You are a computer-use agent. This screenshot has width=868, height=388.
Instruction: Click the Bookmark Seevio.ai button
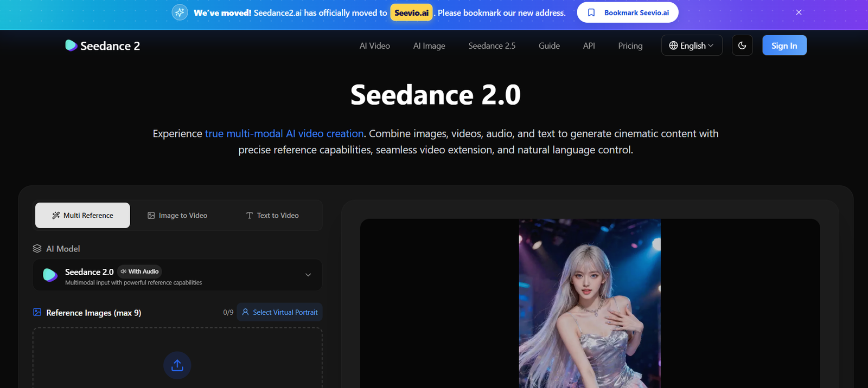point(628,12)
